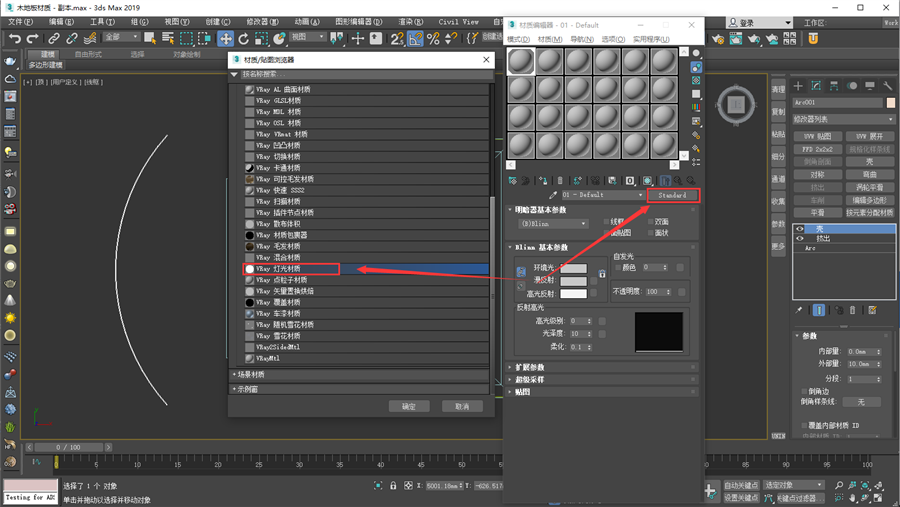Open Rendered Frame Window icon
Viewport: 900px width, 507px height.
click(735, 39)
